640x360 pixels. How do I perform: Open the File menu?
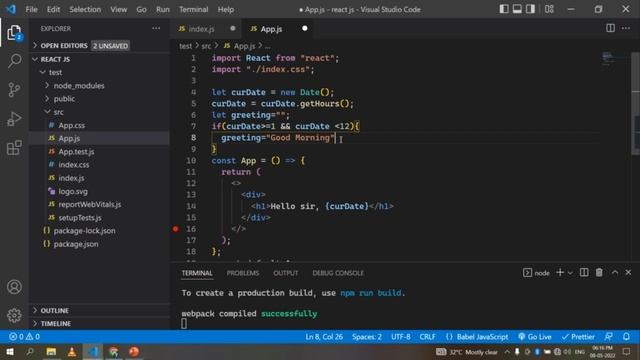31,9
